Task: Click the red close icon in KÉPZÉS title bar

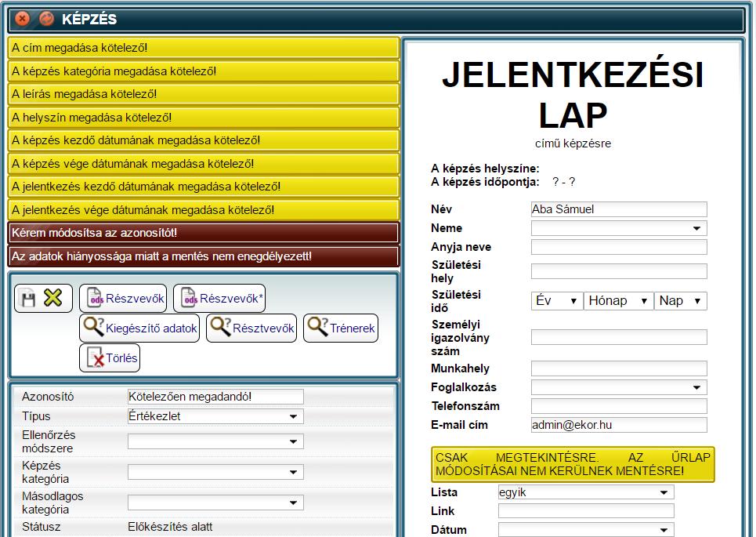Action: click(22, 19)
